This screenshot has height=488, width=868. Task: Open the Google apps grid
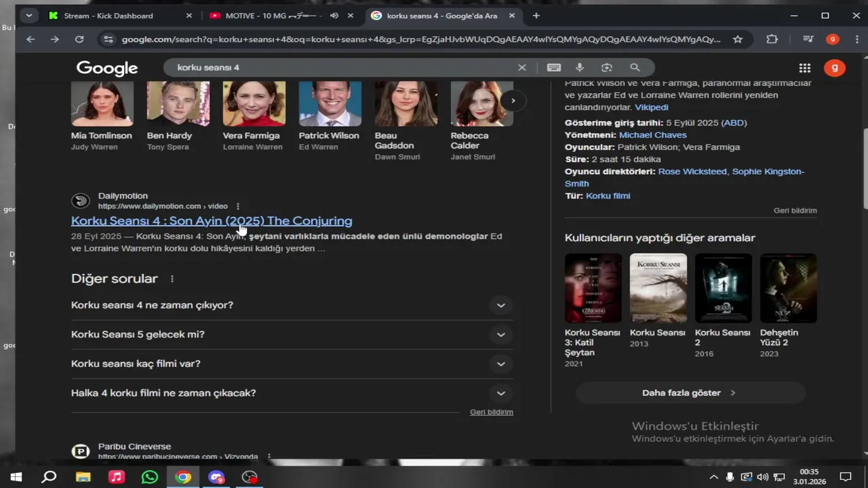coord(805,68)
